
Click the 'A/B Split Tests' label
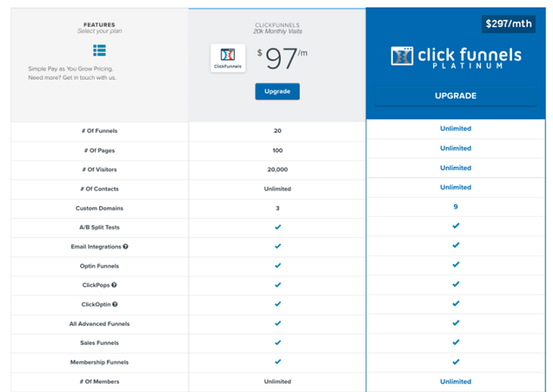pyautogui.click(x=99, y=227)
